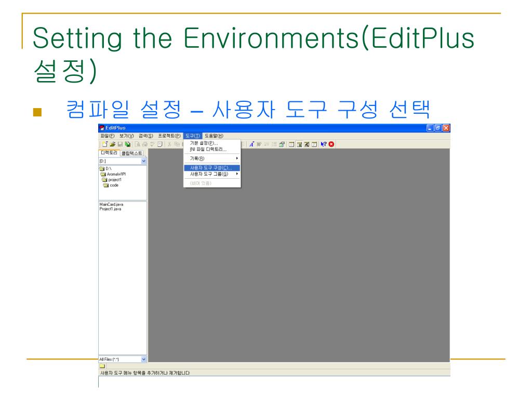The width and height of the screenshot is (532, 399).
Task: Click the New file toolbar icon
Action: tap(104, 144)
